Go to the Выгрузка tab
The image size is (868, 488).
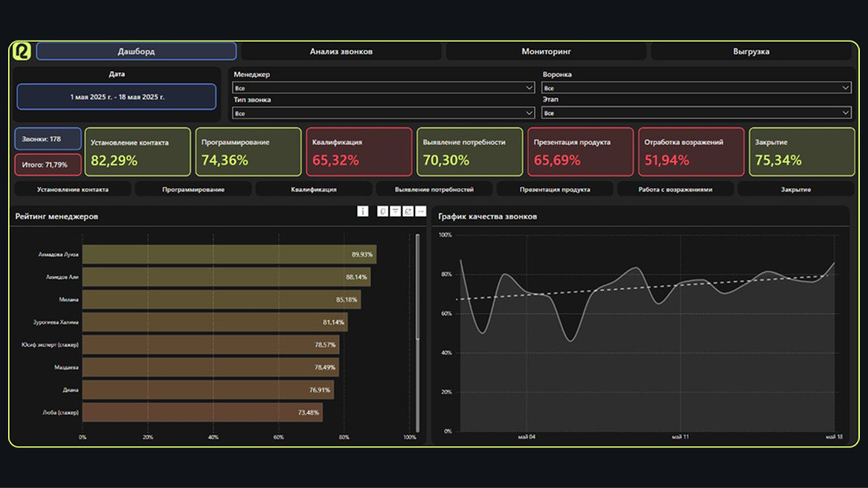point(751,52)
